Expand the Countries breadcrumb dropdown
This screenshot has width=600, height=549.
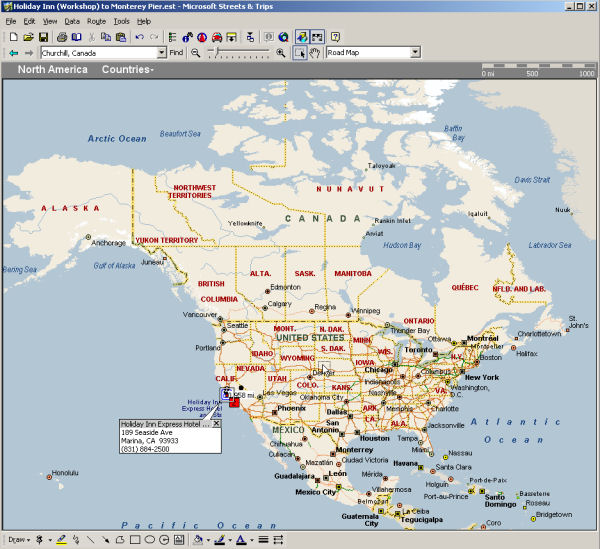click(127, 69)
